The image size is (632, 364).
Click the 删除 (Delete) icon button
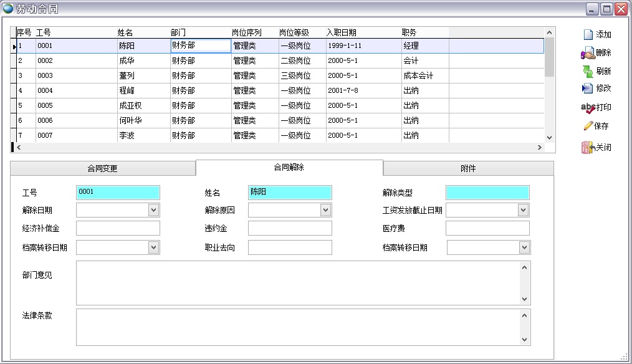[588, 54]
